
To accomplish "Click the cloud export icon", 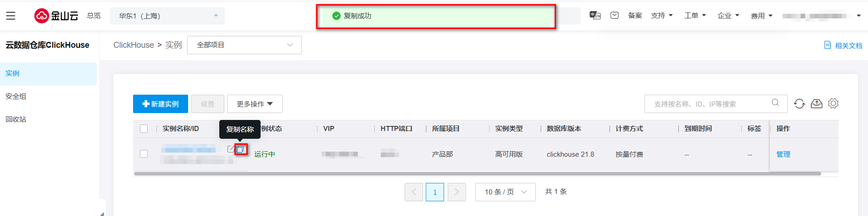I will [817, 104].
